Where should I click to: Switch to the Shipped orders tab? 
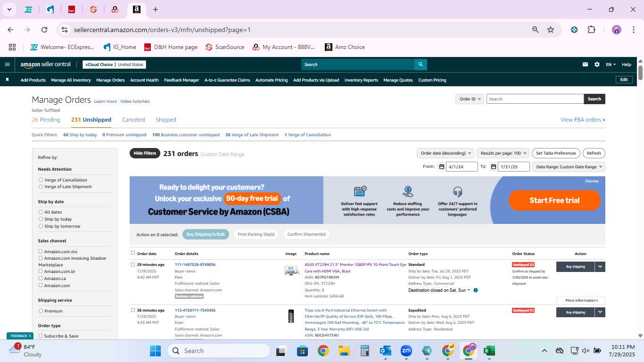tap(166, 120)
